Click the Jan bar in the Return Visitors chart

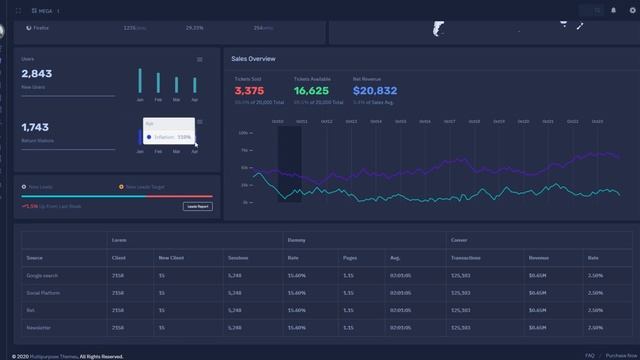[140, 137]
